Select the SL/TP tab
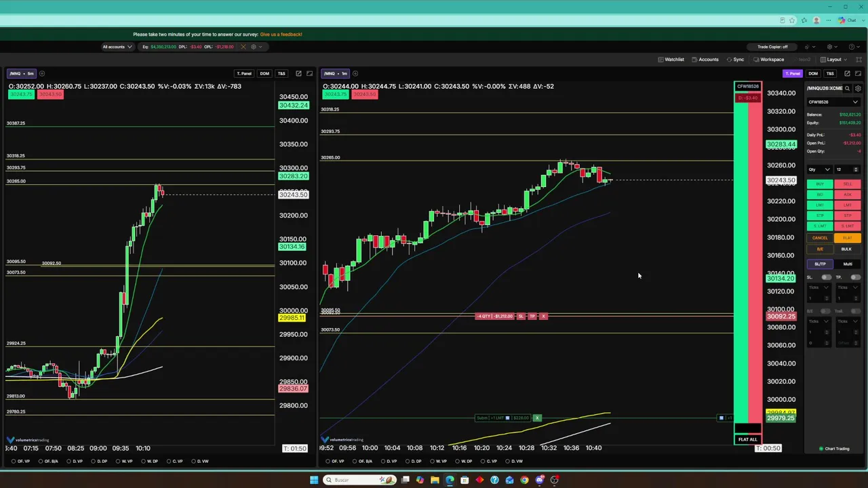The width and height of the screenshot is (868, 488). [820, 264]
